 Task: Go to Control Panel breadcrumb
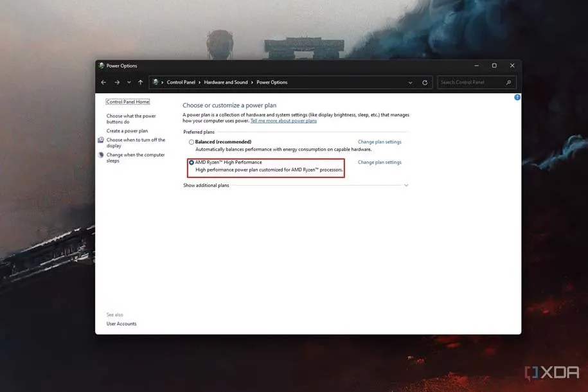coord(182,82)
